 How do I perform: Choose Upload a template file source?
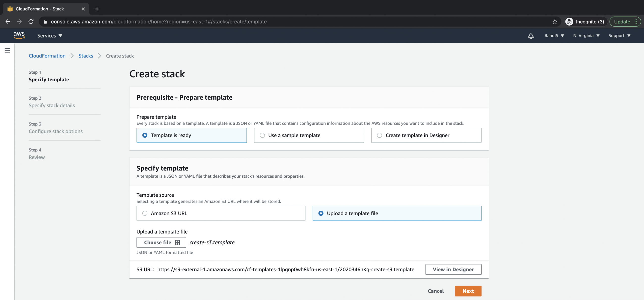pos(397,213)
